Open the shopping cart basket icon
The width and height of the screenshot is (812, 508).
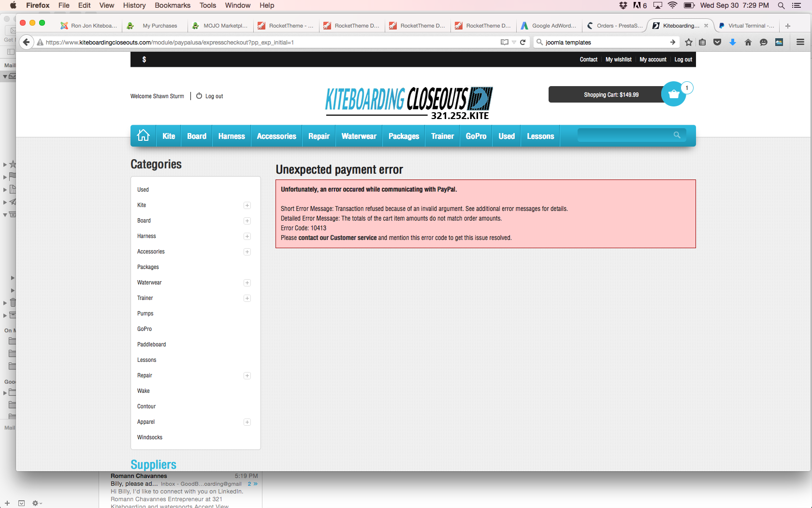pos(673,94)
